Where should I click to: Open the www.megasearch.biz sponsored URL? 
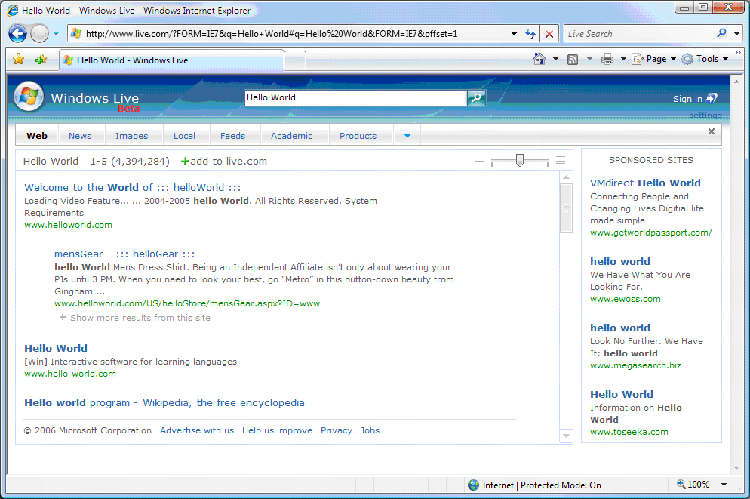point(636,366)
